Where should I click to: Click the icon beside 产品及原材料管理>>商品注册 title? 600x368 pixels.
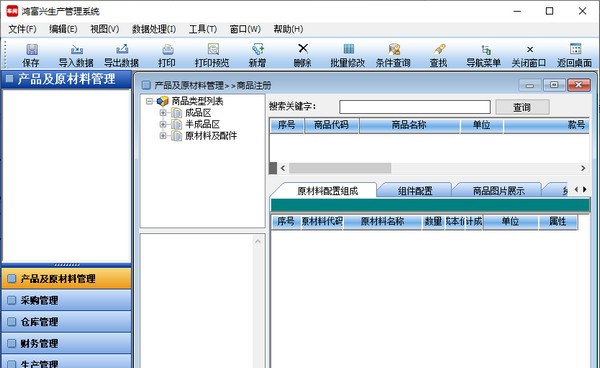tap(146, 85)
